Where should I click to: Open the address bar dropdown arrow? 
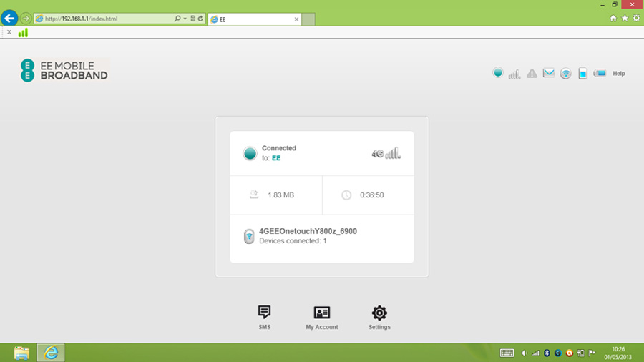(x=185, y=19)
